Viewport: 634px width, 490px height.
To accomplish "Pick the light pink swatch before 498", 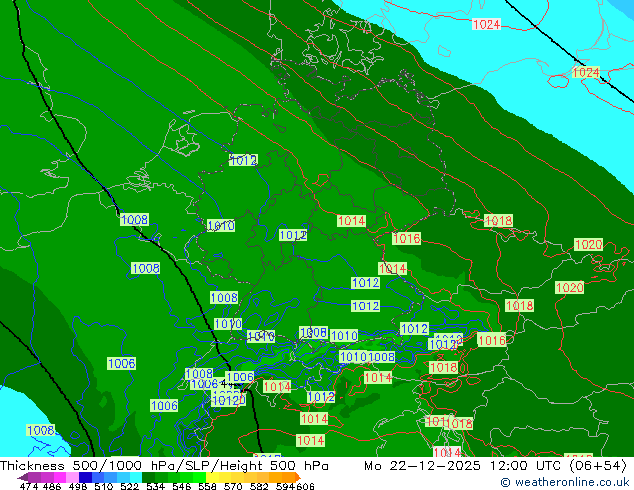I will [x=72, y=477].
